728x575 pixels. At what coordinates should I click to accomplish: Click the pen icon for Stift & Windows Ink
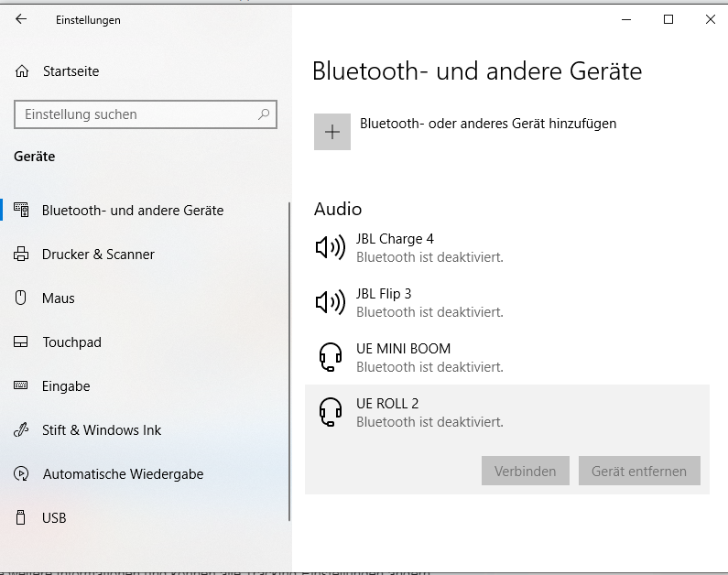(x=21, y=430)
